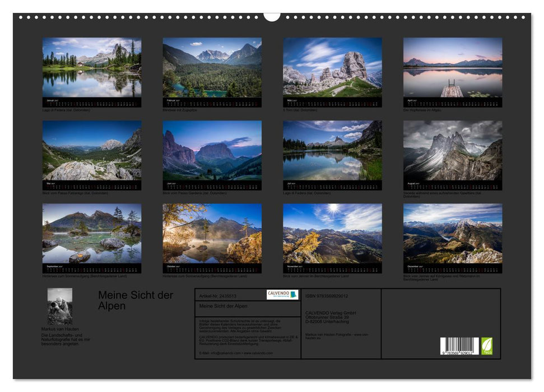
Task: Click the photographer's black-and-white portrait
Action: 60,306
